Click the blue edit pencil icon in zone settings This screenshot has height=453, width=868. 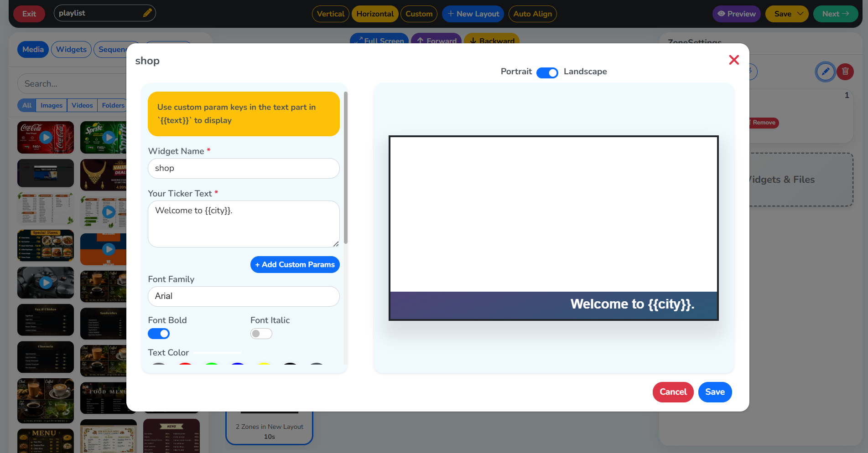tap(825, 72)
